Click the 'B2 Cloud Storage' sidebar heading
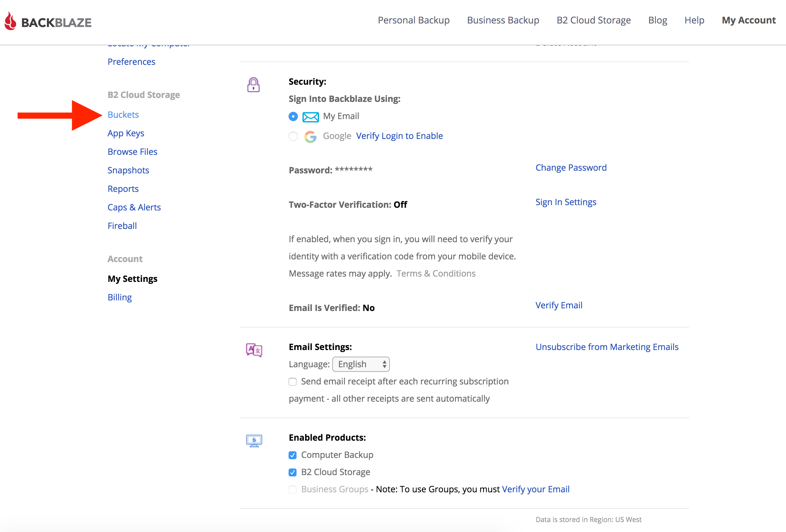This screenshot has width=786, height=532. coord(143,95)
